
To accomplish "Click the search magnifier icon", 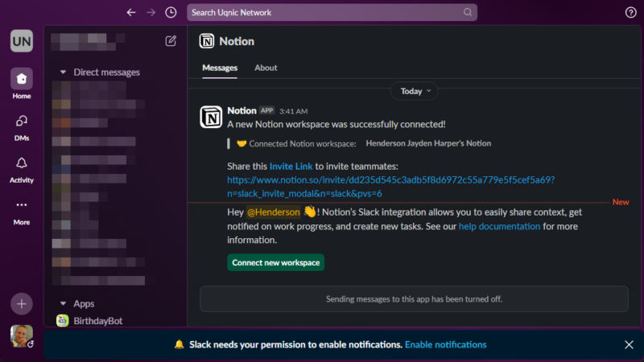I will 468,12.
